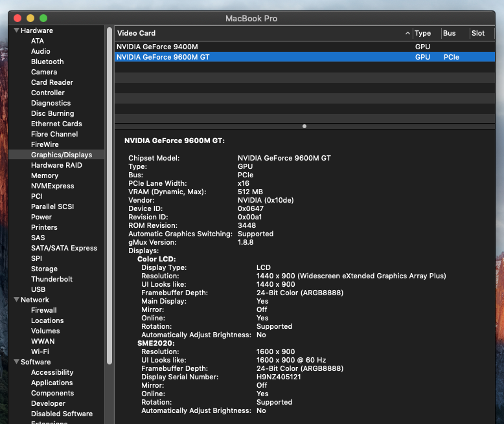Select SPI in the sidebar

point(36,258)
